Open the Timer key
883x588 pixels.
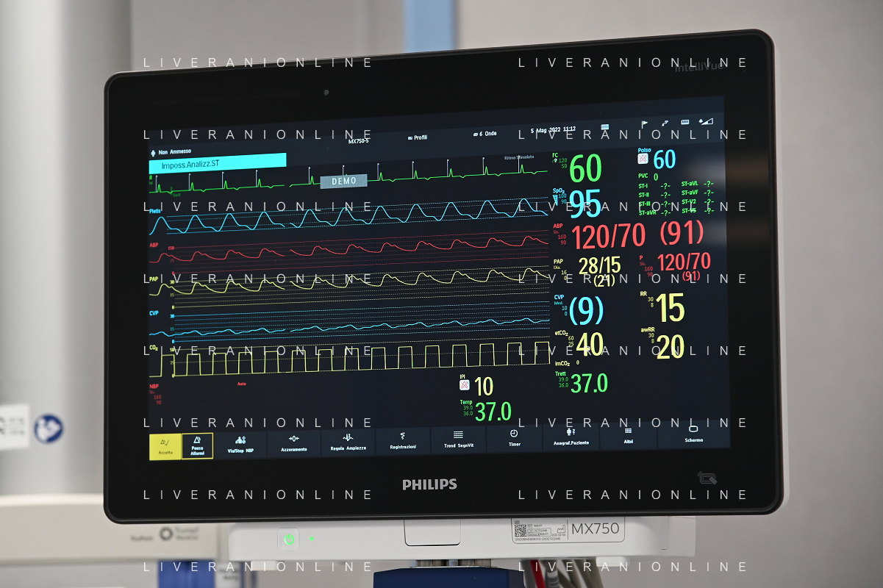[514, 439]
